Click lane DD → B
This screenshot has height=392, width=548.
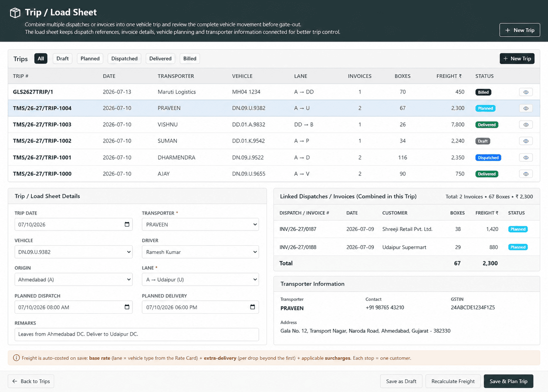(x=304, y=125)
